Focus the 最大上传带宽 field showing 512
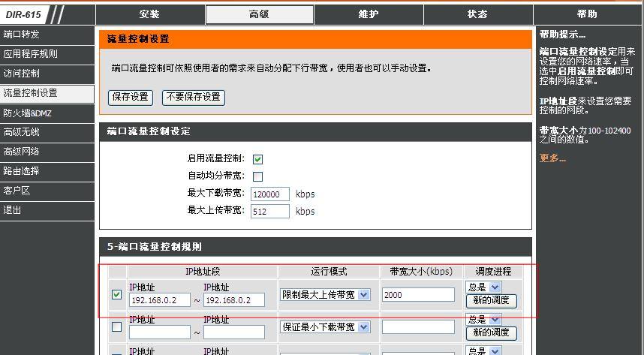The height and width of the screenshot is (355, 644). tap(270, 212)
